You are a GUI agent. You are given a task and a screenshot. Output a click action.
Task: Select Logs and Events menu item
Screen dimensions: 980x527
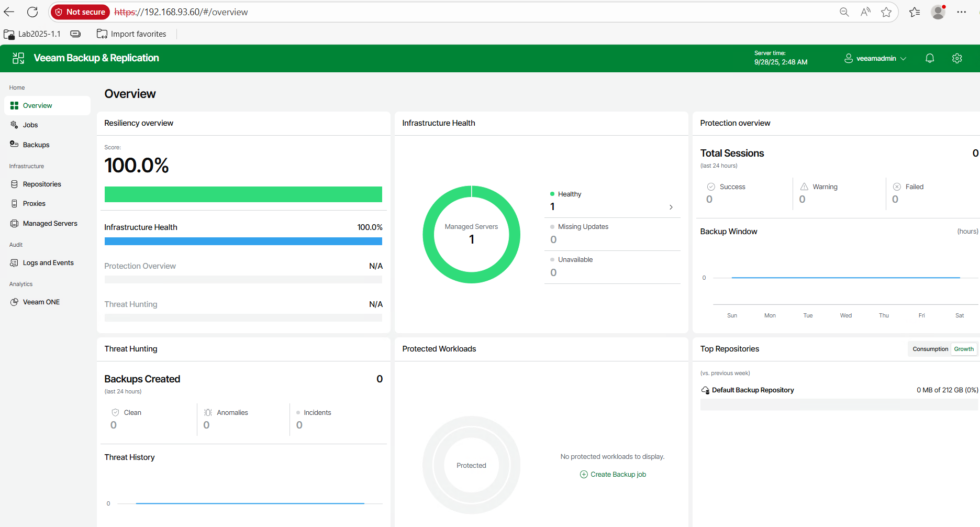48,263
